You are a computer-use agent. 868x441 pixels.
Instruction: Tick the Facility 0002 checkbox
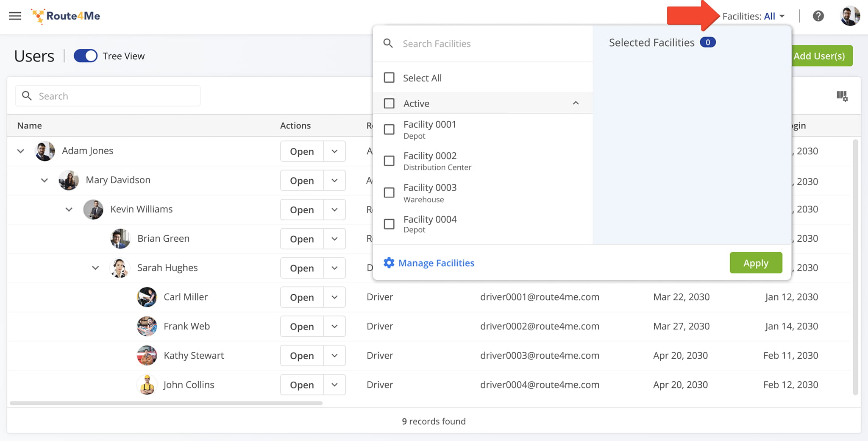[389, 161]
